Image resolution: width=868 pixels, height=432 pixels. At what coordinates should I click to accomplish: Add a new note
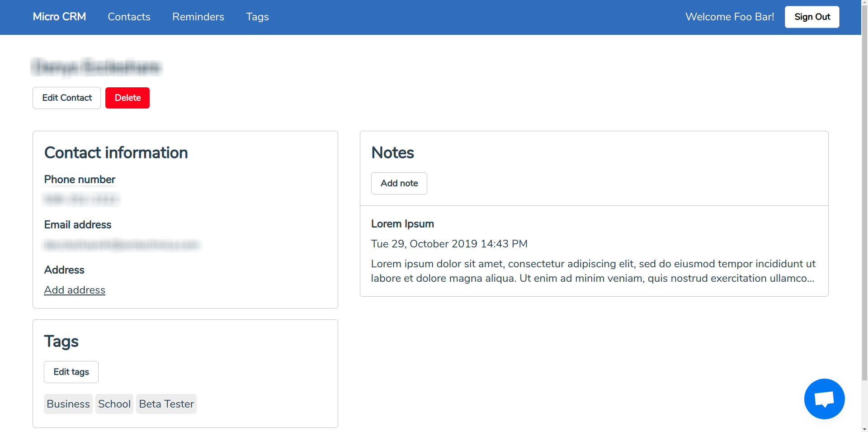tap(399, 183)
